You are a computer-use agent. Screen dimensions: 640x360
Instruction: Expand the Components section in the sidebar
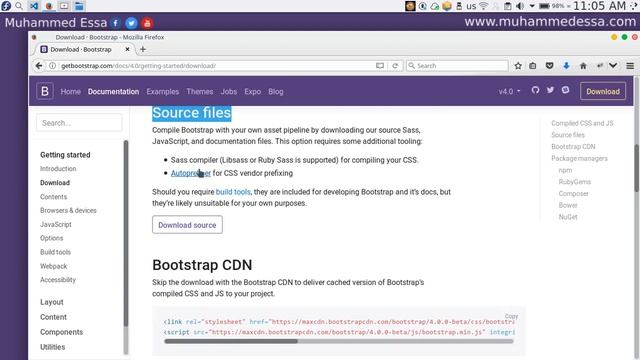pyautogui.click(x=61, y=332)
